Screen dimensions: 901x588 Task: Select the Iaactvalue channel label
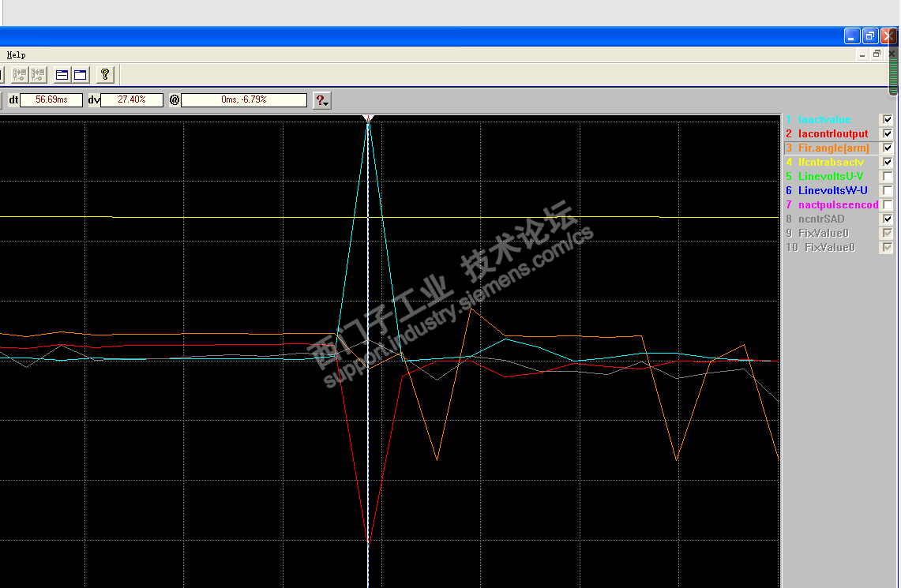coord(824,119)
